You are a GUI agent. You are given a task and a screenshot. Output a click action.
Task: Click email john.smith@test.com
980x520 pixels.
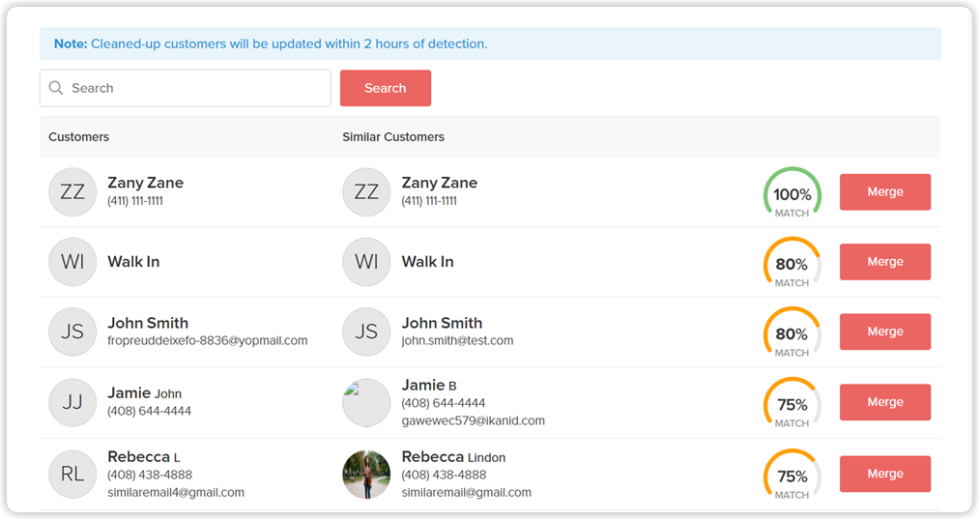coord(457,340)
